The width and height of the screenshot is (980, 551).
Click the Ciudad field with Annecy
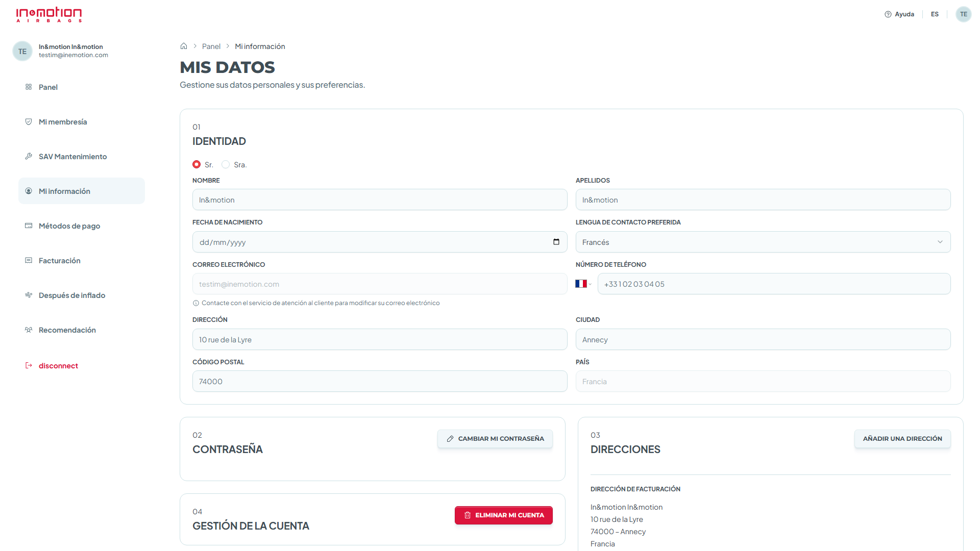763,339
